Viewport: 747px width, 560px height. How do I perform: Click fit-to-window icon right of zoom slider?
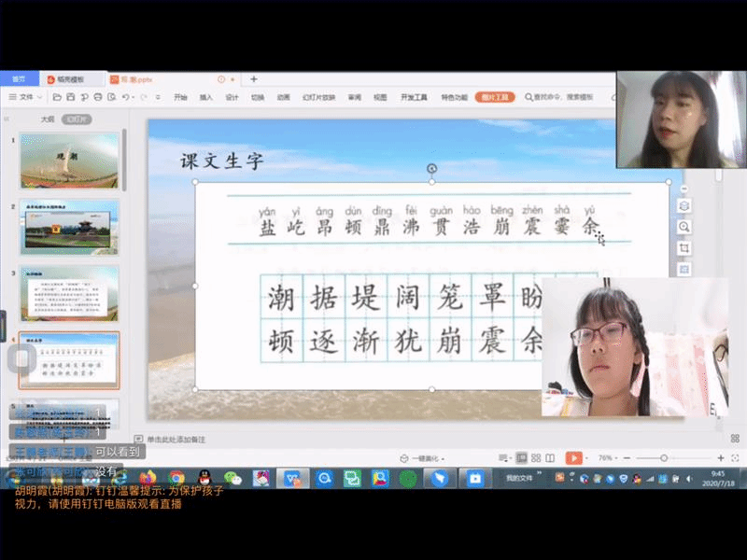click(734, 458)
